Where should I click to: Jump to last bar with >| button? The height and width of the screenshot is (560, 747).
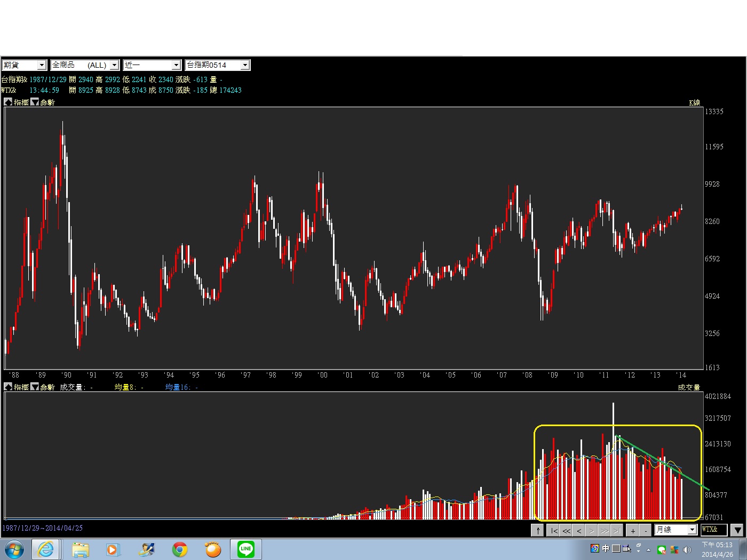point(616,530)
